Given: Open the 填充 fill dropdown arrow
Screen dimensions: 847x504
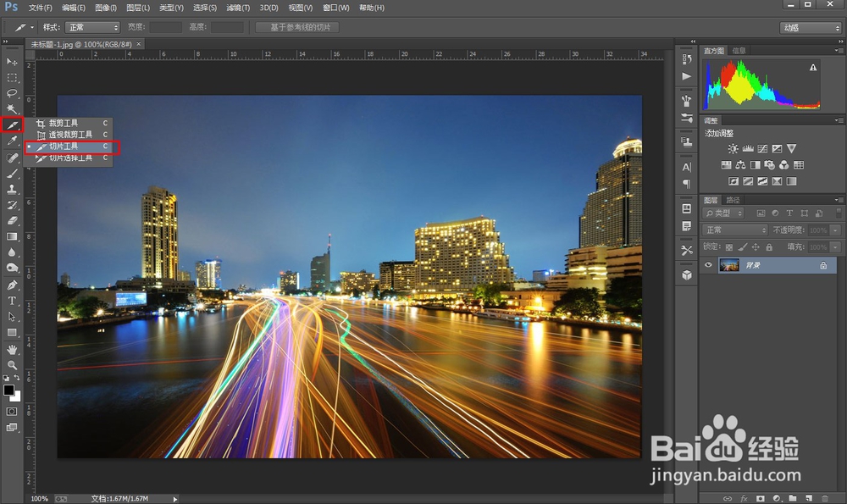Looking at the screenshot, I should (x=836, y=247).
